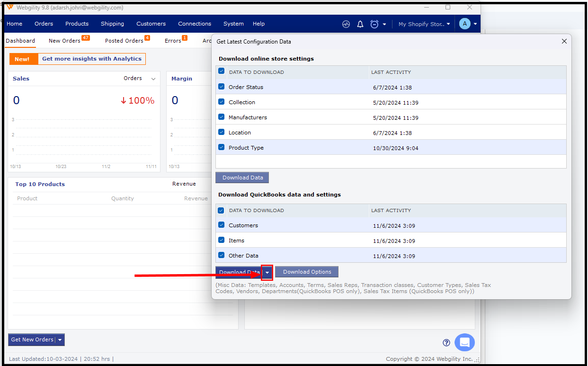This screenshot has height=366, width=588.
Task: Open the Help menu
Action: click(x=258, y=24)
